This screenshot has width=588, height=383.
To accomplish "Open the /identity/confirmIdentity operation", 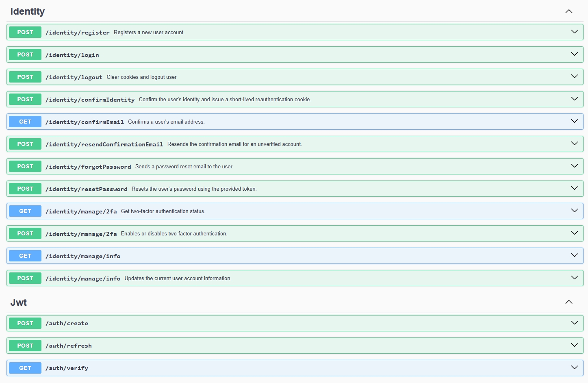I will (574, 99).
